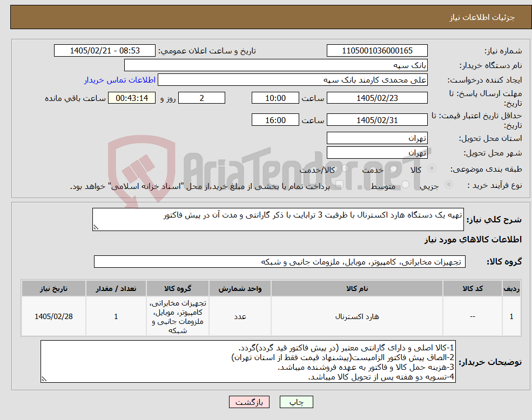
Task: Select the متوسط purchase type radio
Action: tap(405, 185)
